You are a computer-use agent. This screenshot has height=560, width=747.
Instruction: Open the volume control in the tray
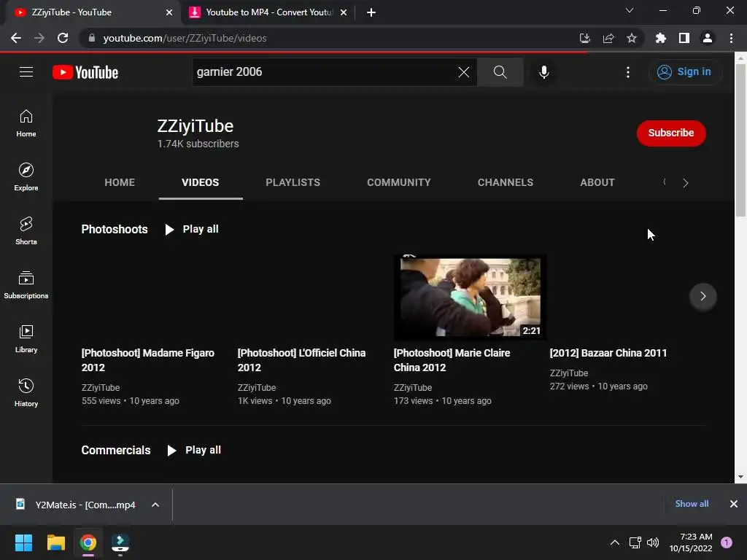653,542
